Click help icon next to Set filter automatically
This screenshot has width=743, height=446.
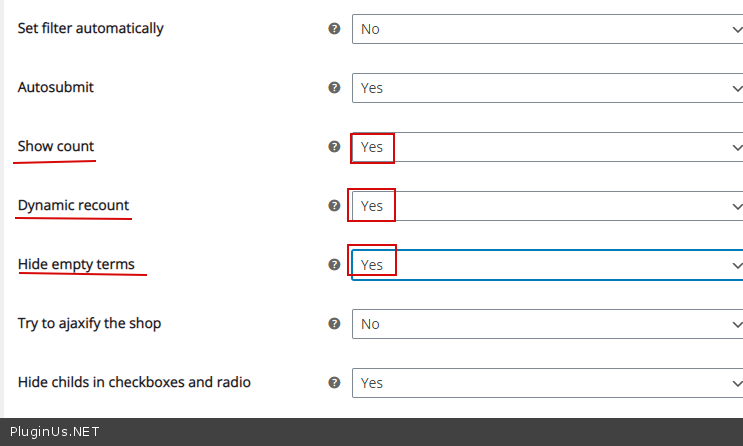(x=335, y=29)
